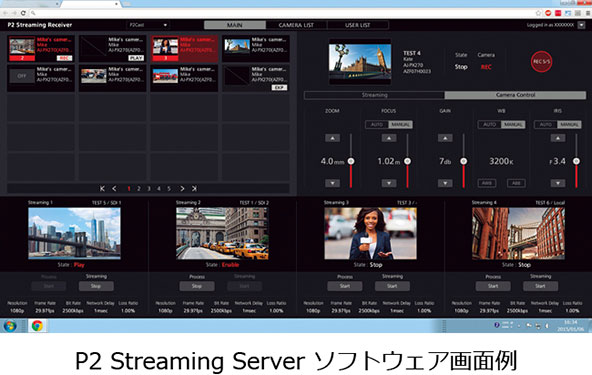Screen dimensions: 592x375
Task: Go to previous camera page
Action: (114, 188)
